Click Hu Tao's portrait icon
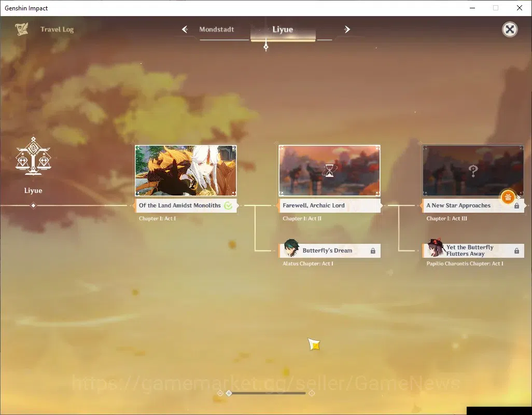 [436, 247]
